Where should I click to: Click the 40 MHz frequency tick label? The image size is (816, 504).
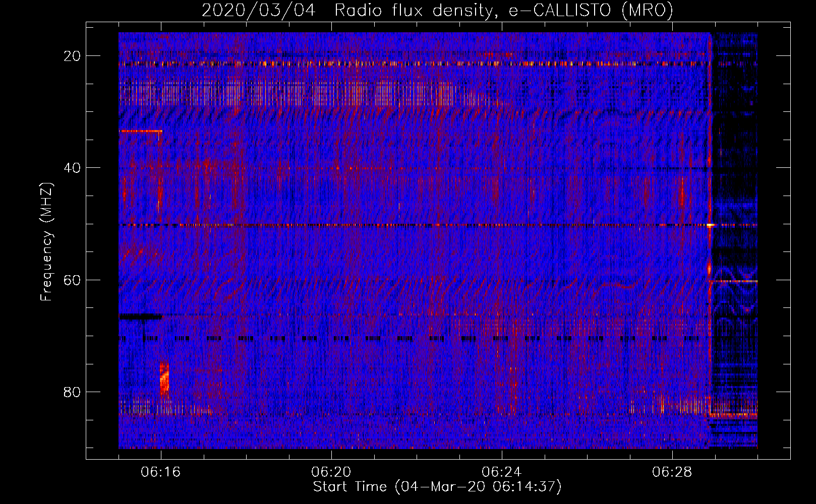(x=73, y=168)
